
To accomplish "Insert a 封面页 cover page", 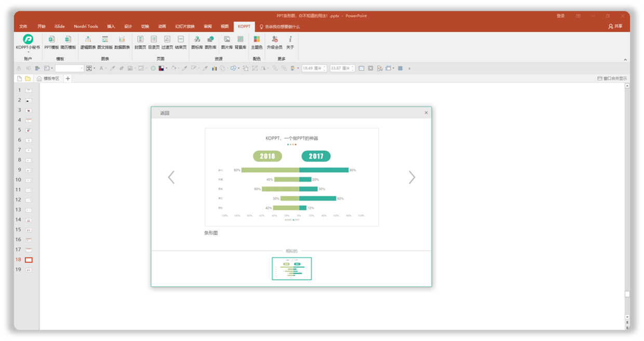I will [x=140, y=43].
